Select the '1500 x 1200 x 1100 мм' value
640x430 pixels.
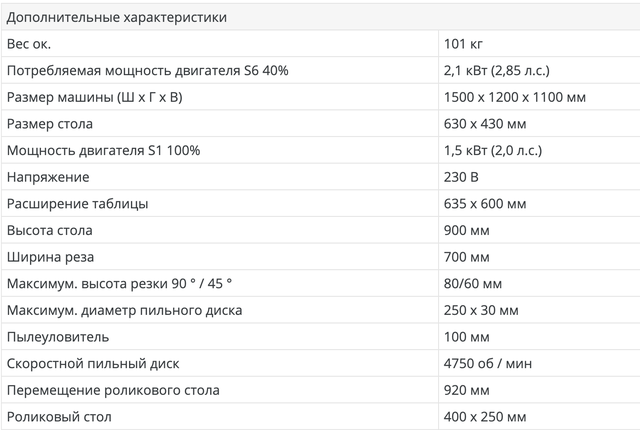pyautogui.click(x=514, y=97)
